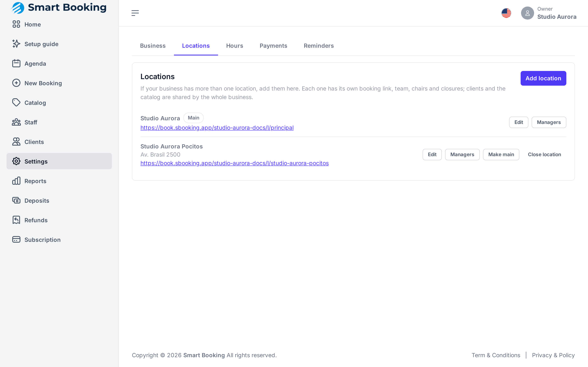
Task: Open Reports bar chart icon
Action: (16, 181)
